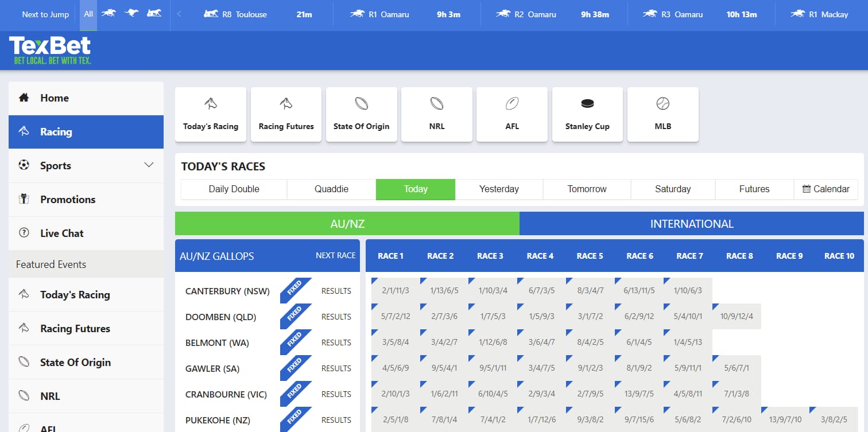Switch to Saturday tab
Viewport: 868px width, 432px height.
[673, 189]
